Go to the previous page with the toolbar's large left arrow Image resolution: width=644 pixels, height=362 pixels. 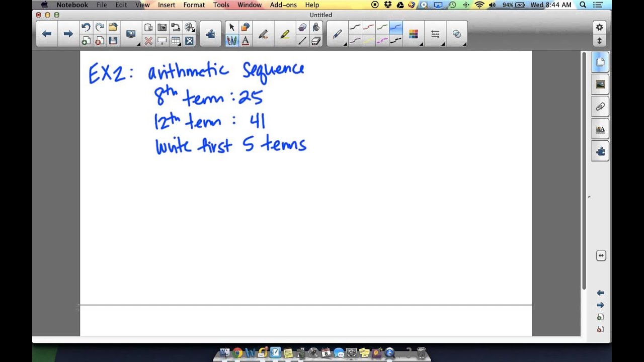pos(47,34)
